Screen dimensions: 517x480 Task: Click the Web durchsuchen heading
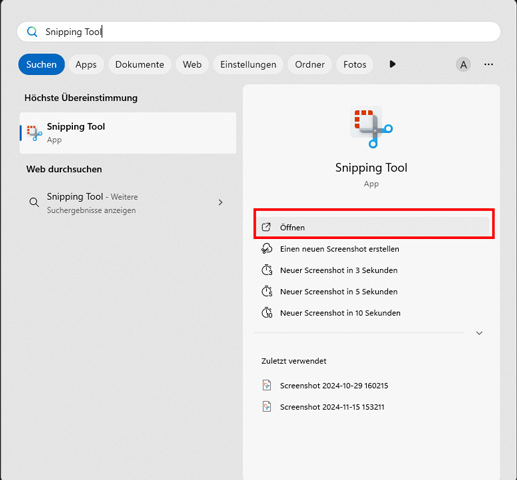[x=64, y=169]
